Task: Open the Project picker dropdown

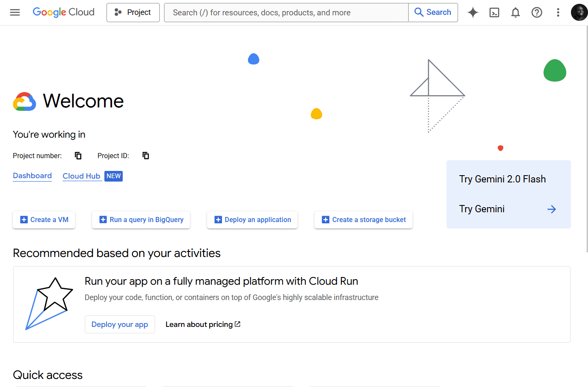Action: click(133, 12)
